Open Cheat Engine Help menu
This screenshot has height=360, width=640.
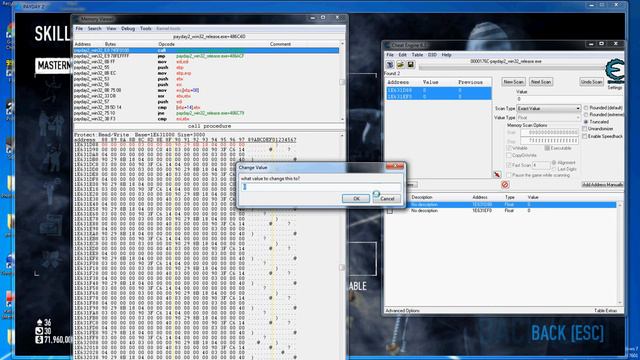coord(447,55)
